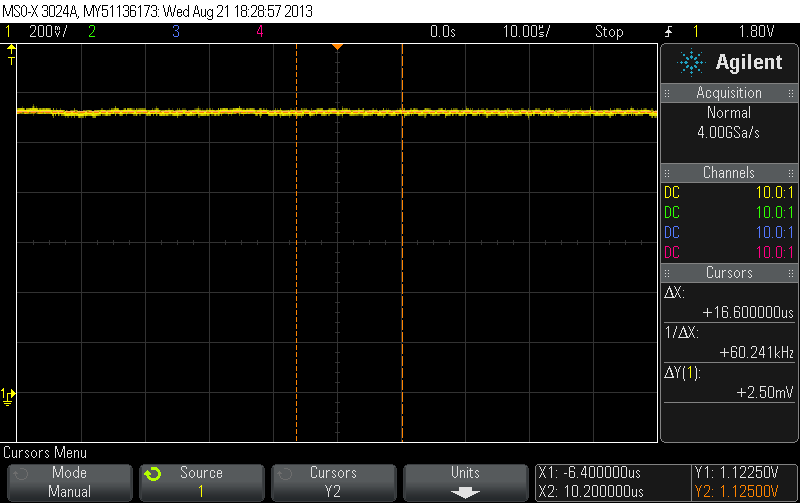Click the green rotary icon on Source
The image size is (800, 503).
(153, 474)
